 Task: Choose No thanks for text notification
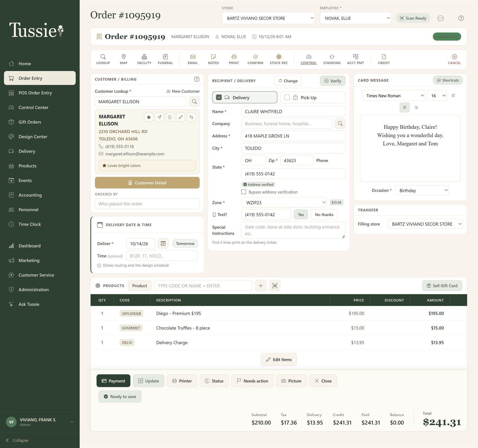324,215
